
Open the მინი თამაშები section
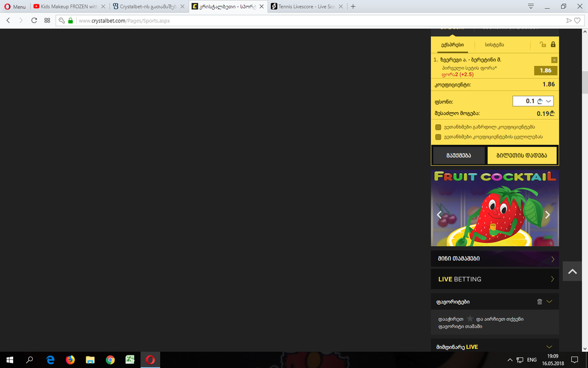tap(494, 259)
